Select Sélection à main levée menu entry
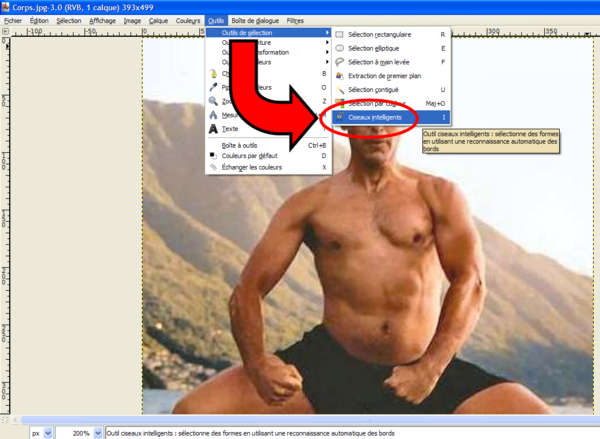The height and width of the screenshot is (439, 600). click(391, 62)
